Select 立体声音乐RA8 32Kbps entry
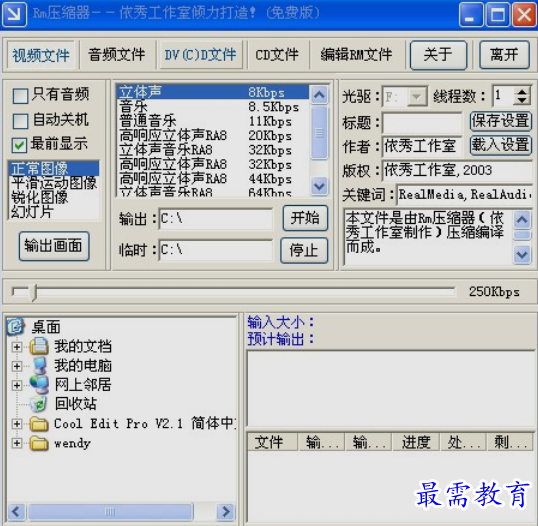538x526 pixels. (213, 150)
